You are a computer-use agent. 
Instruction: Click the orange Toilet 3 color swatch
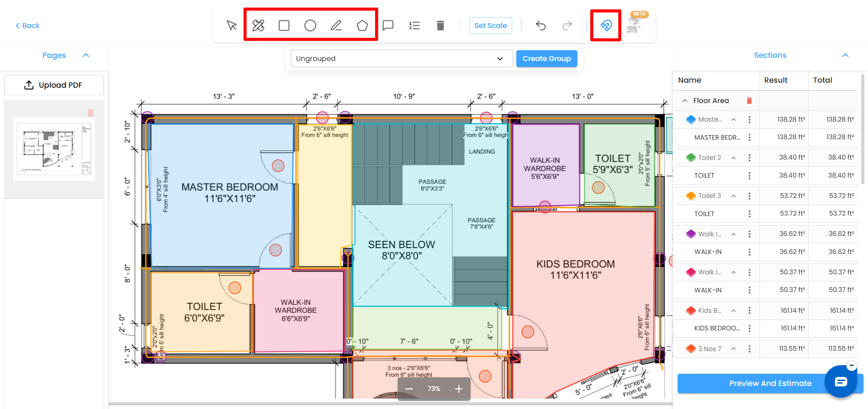691,196
